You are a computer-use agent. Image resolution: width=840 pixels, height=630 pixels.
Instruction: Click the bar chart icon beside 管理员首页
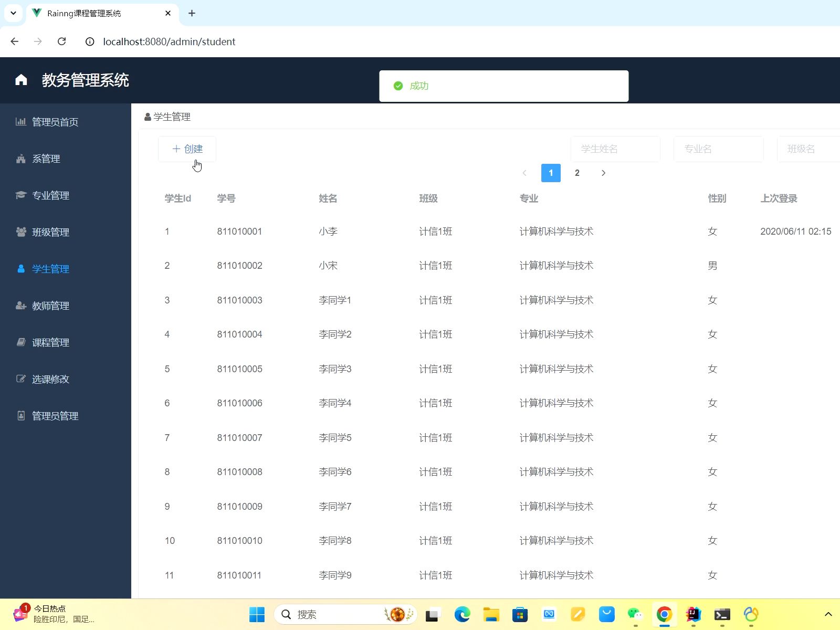coord(21,122)
